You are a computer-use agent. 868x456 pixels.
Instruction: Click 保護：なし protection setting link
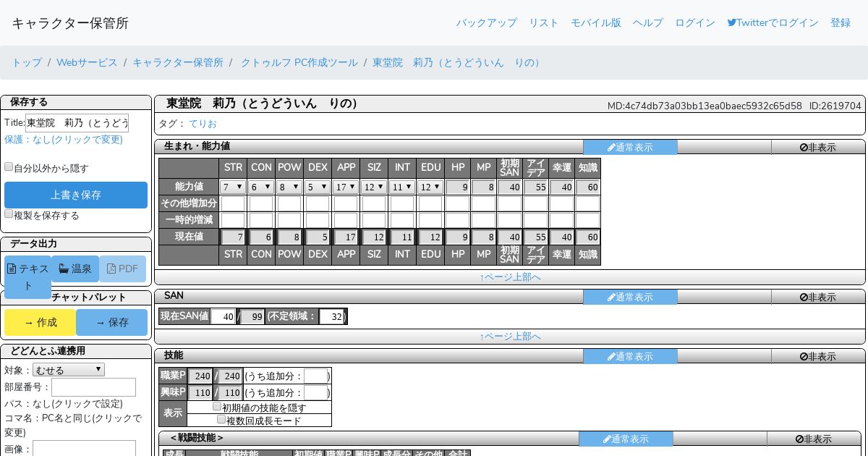pos(64,139)
